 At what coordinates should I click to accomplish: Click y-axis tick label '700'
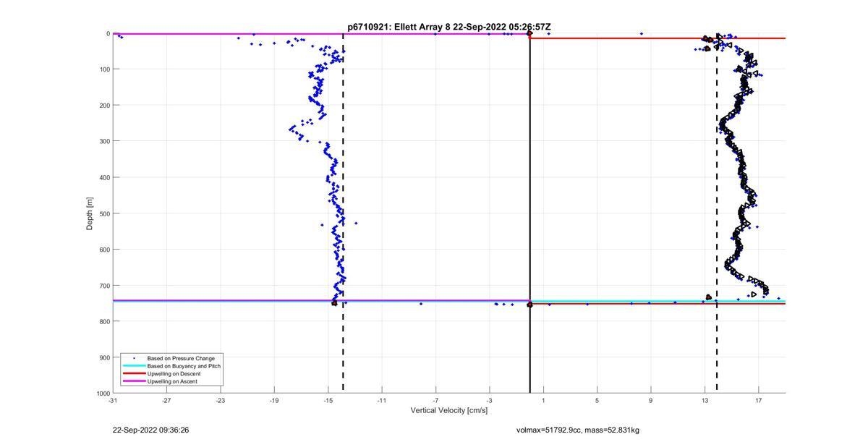tap(104, 286)
